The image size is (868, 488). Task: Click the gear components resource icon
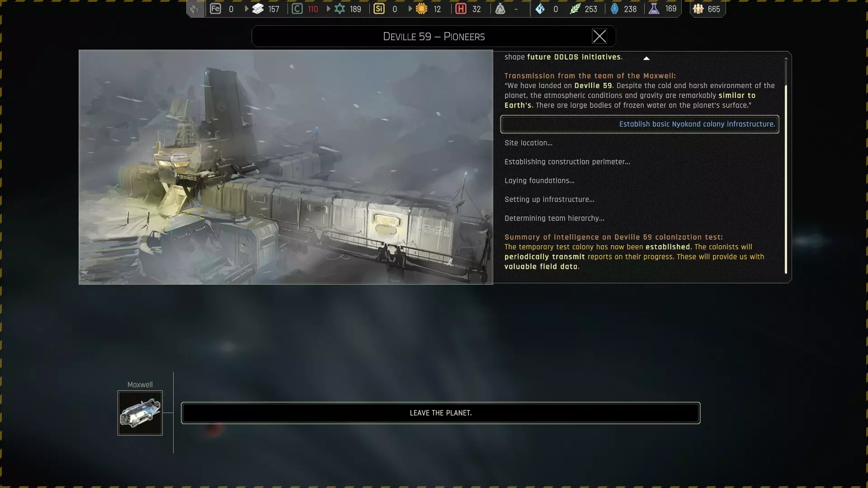pyautogui.click(x=340, y=9)
